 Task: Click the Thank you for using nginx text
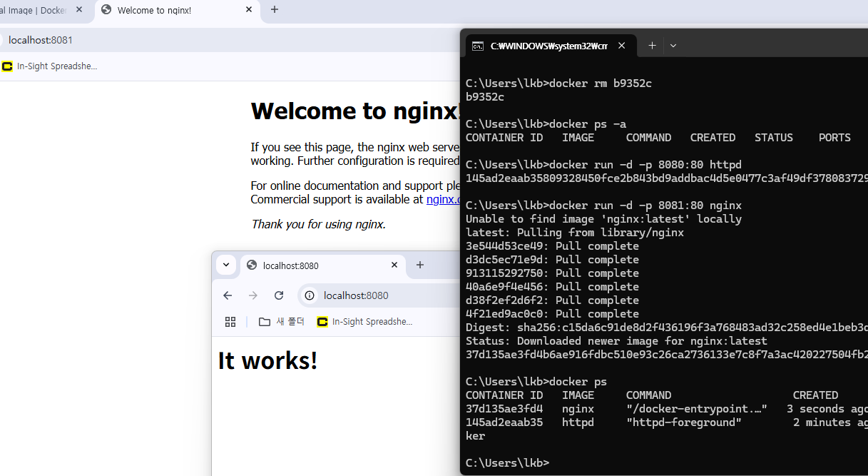pyautogui.click(x=318, y=224)
